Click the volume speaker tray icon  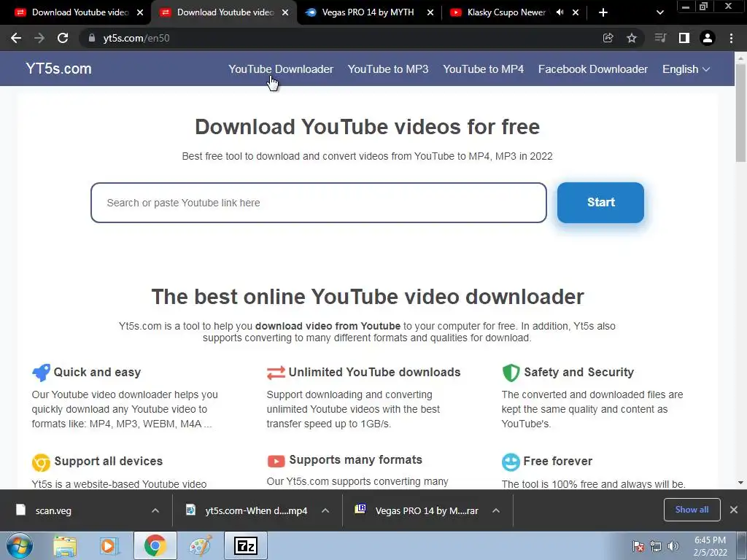pos(673,546)
